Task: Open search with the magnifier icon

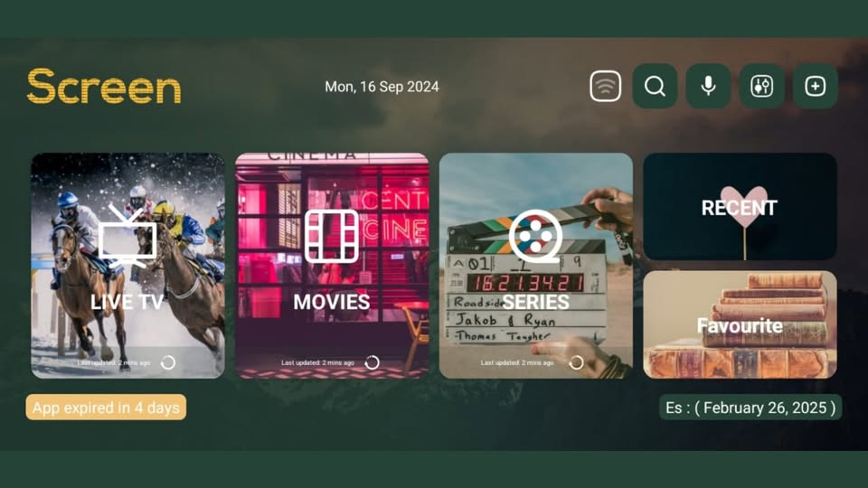Action: click(x=655, y=87)
